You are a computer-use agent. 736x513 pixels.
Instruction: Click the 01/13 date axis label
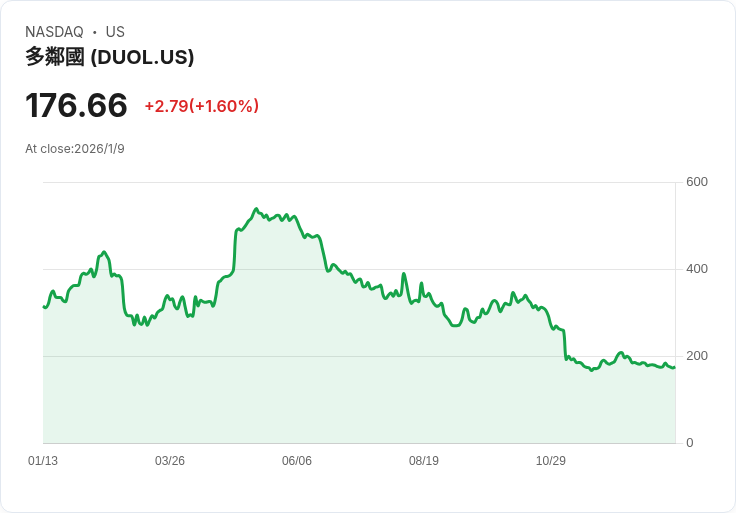[x=43, y=460]
